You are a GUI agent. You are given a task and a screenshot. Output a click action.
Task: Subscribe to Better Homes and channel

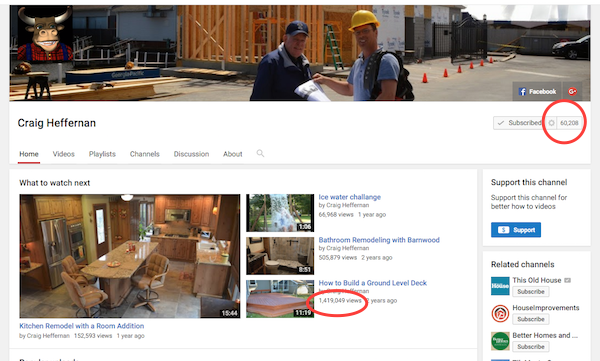click(x=531, y=347)
